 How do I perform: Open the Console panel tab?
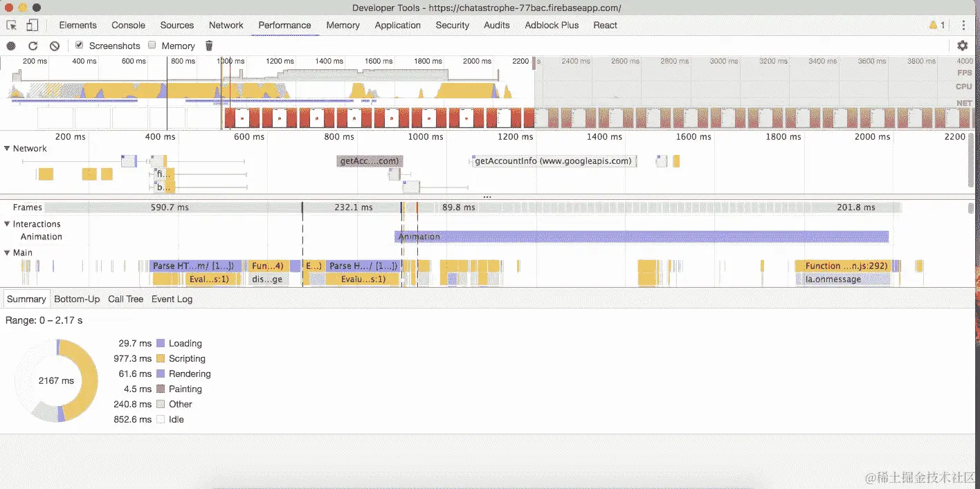[128, 25]
